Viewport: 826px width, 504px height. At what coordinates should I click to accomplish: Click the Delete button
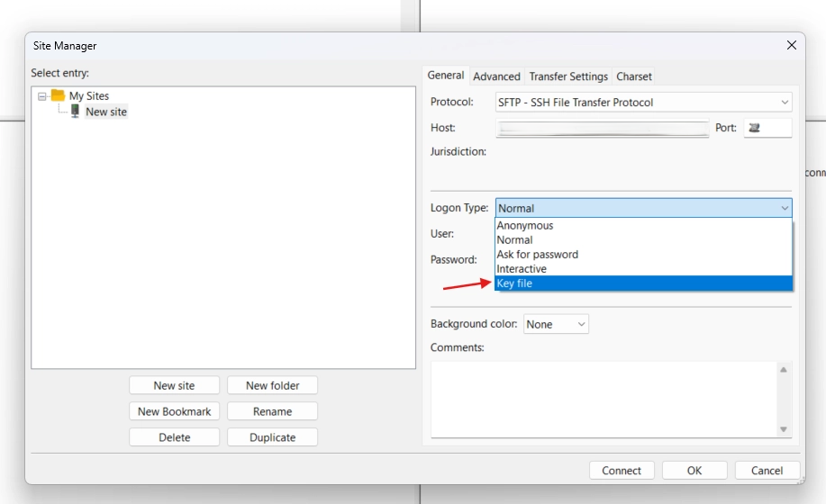[x=175, y=436]
